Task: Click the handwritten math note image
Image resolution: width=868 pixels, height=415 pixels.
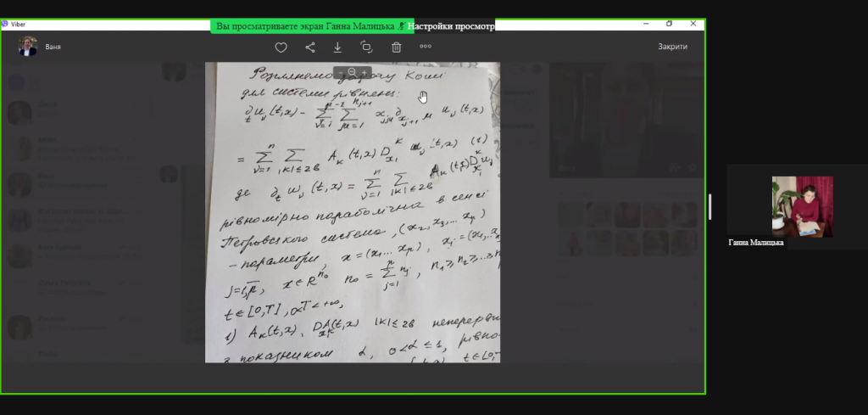Action: pos(352,212)
